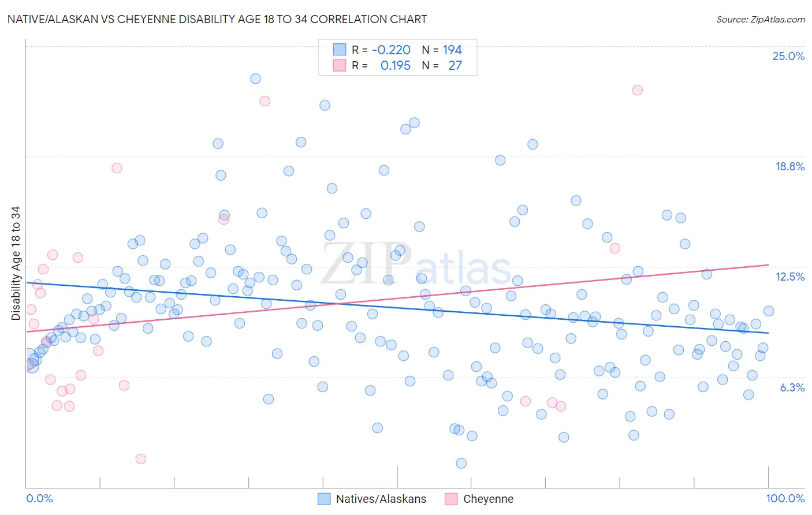Click the R = 0.195 correlation value
This screenshot has width=812, height=515.
tap(381, 65)
